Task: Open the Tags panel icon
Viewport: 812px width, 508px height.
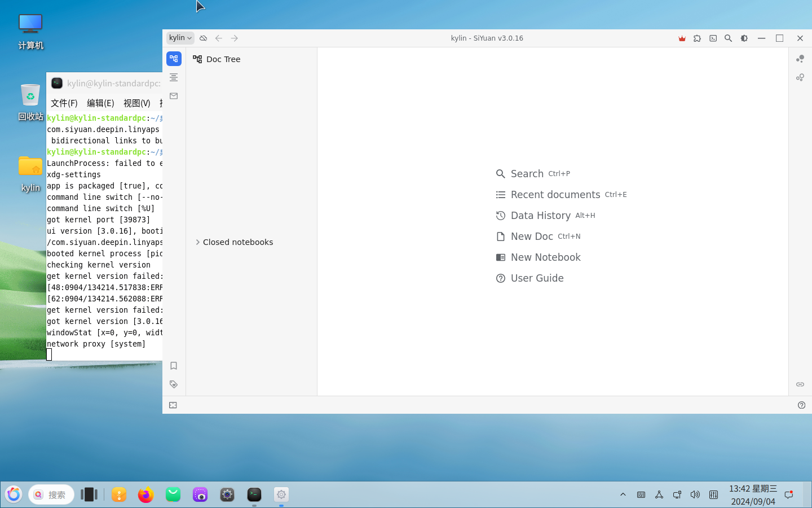Action: pos(174,384)
